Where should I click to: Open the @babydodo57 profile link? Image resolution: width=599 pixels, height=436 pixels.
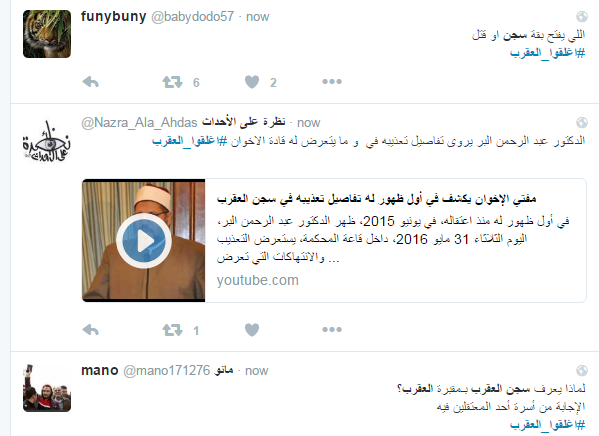[193, 17]
